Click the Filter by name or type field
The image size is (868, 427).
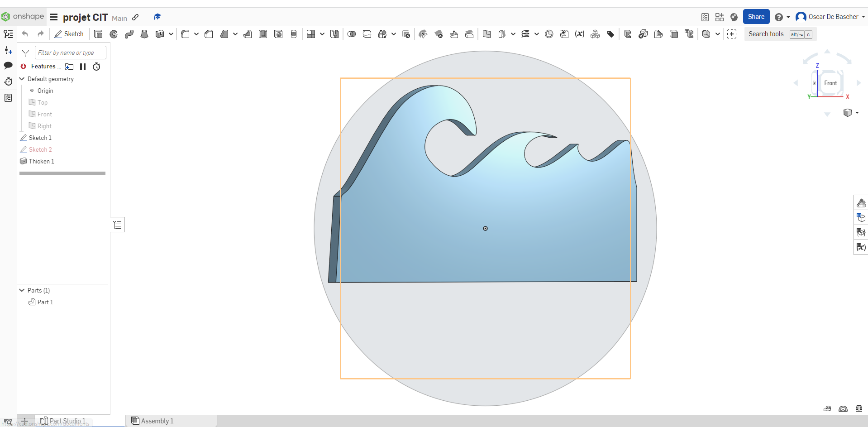[x=71, y=53]
